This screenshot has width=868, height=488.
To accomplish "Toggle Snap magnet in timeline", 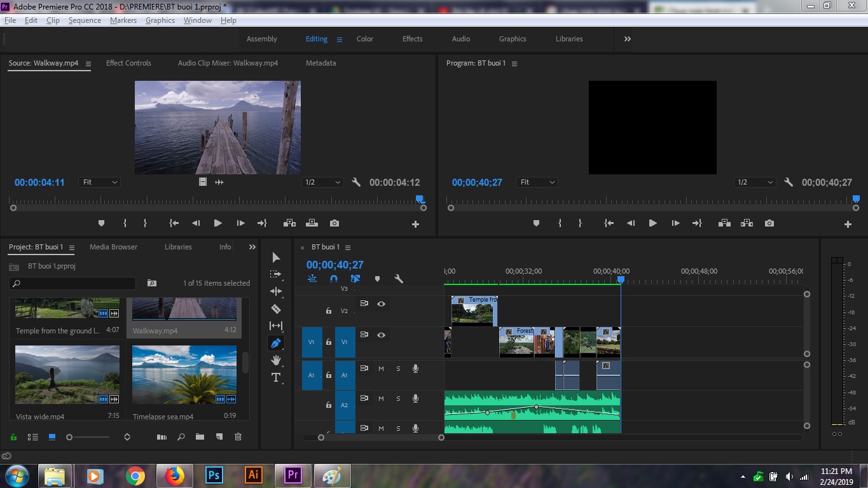I will tap(334, 279).
